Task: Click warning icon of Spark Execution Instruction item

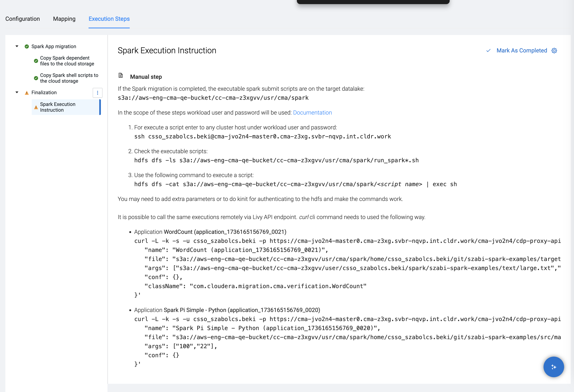Action: tap(36, 107)
